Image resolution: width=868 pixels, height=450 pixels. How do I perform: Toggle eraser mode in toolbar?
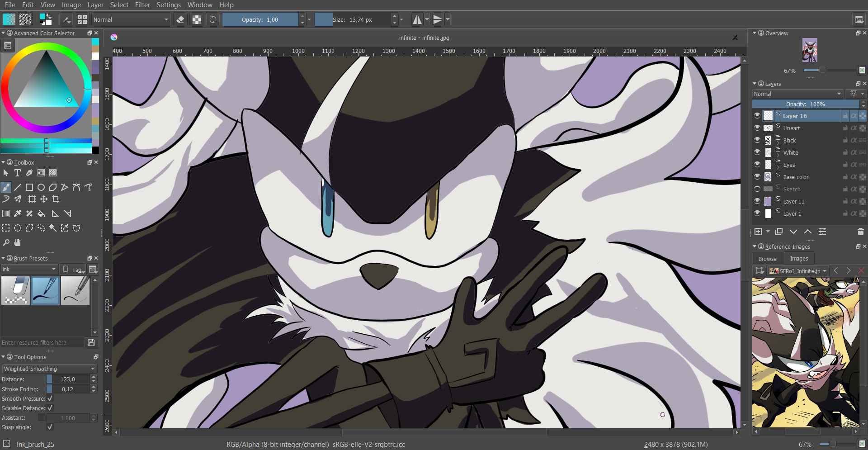pos(180,19)
